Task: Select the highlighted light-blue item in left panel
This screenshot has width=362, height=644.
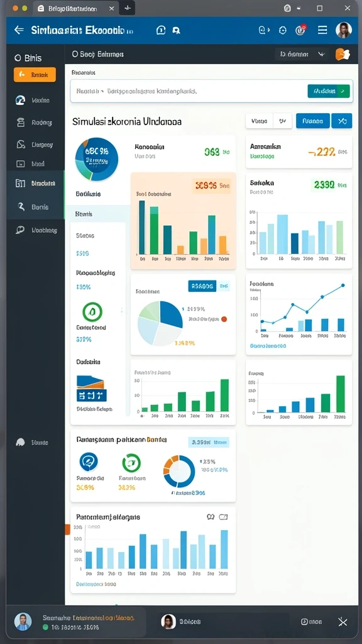Action: pos(97,214)
